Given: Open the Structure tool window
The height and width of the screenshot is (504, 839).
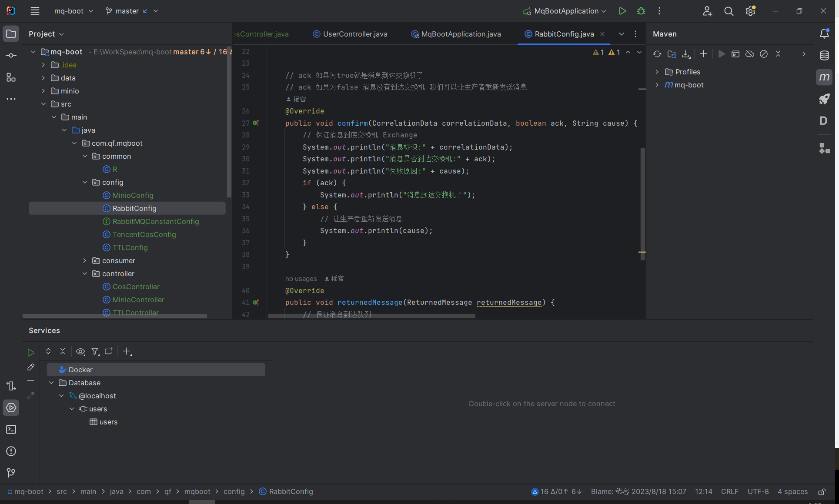Looking at the screenshot, I should point(11,77).
